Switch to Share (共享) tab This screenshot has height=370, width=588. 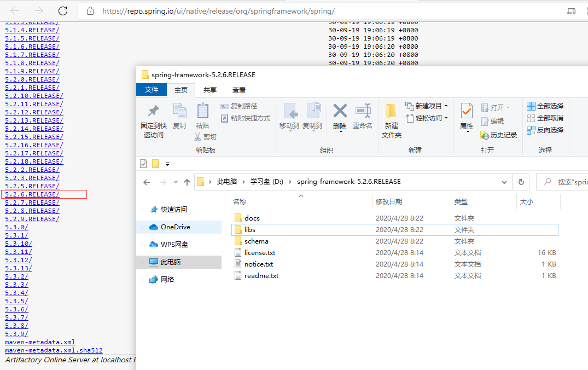coord(210,90)
